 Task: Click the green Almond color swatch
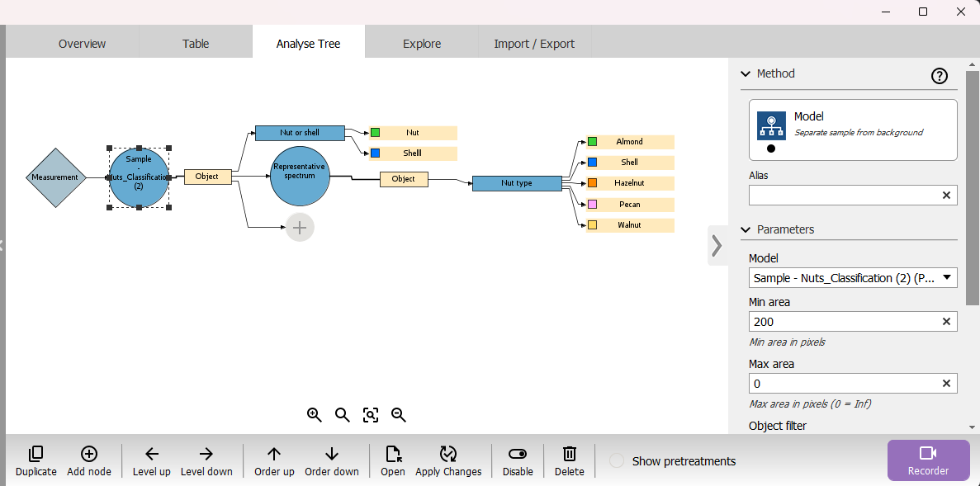coord(592,142)
